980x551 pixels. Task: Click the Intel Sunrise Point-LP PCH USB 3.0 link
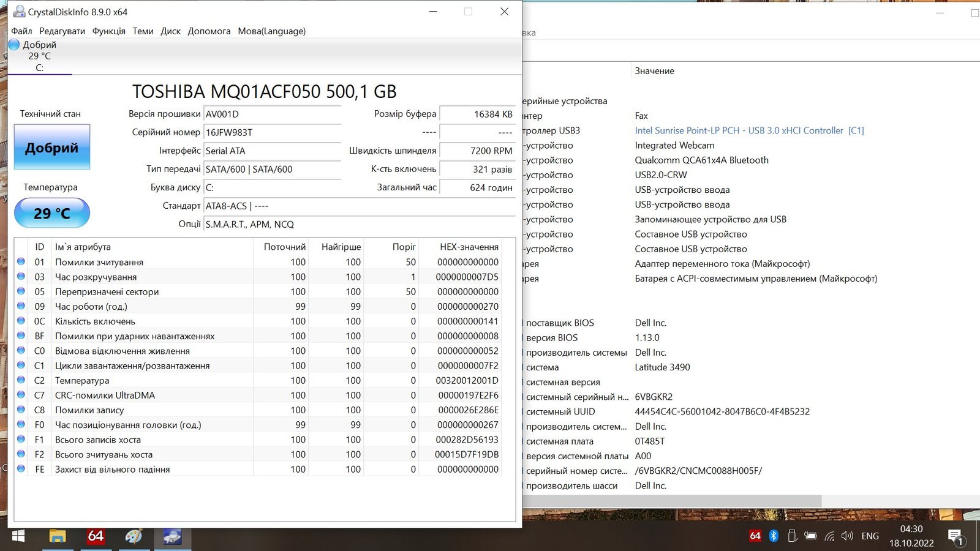click(x=749, y=130)
